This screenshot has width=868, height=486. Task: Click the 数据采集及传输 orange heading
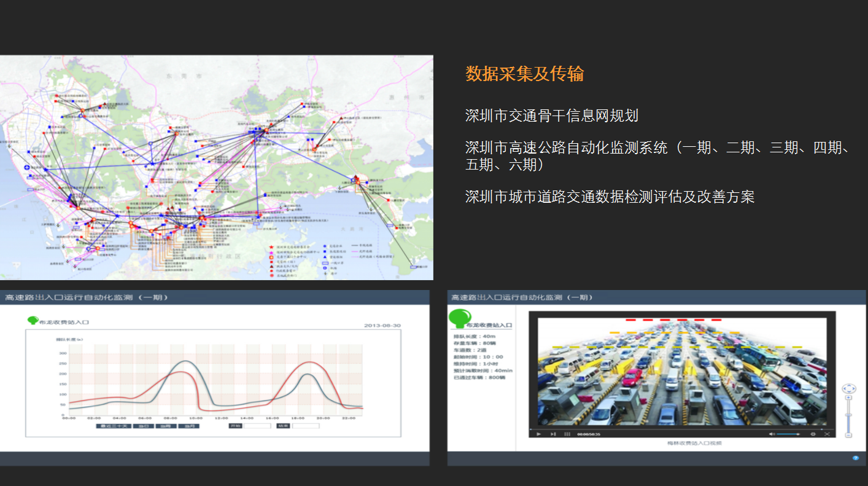524,74
